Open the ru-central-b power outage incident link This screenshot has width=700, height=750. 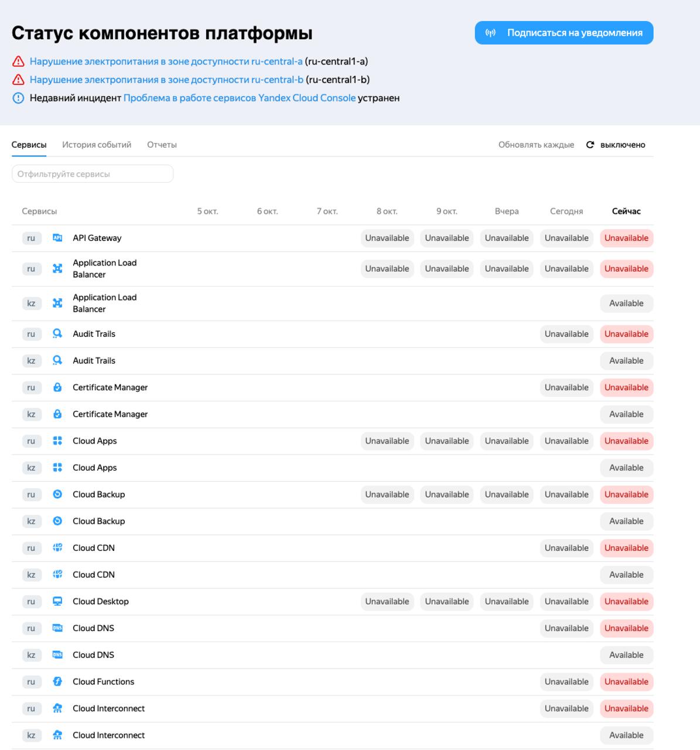(x=166, y=80)
